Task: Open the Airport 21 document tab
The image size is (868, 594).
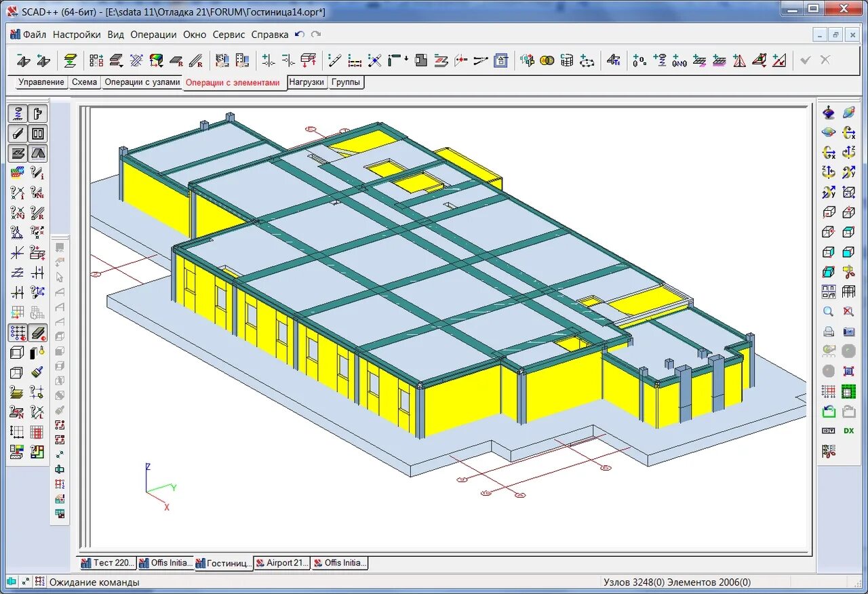Action: 282,563
